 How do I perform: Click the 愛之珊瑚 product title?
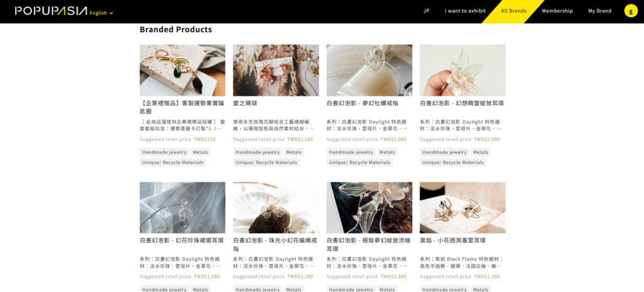click(245, 103)
